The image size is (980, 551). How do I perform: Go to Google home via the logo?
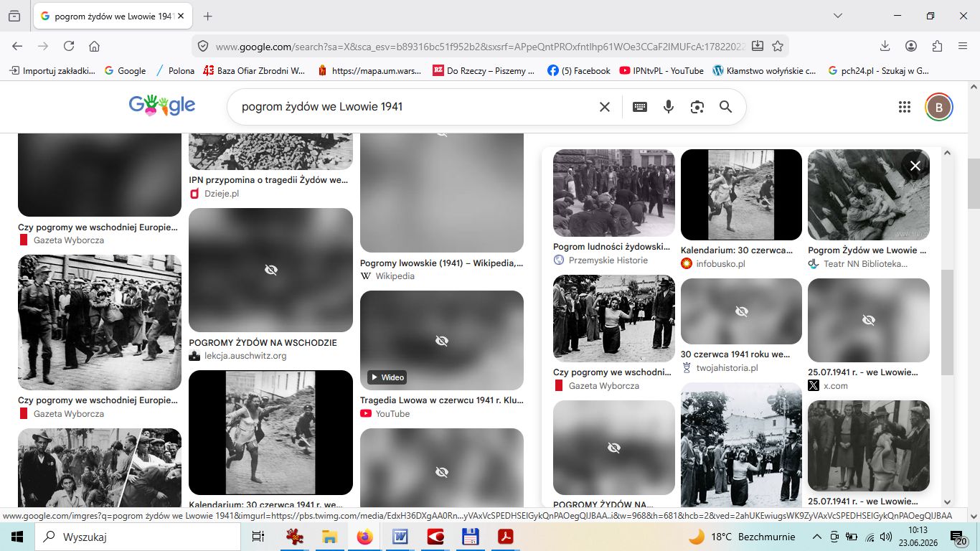point(162,105)
